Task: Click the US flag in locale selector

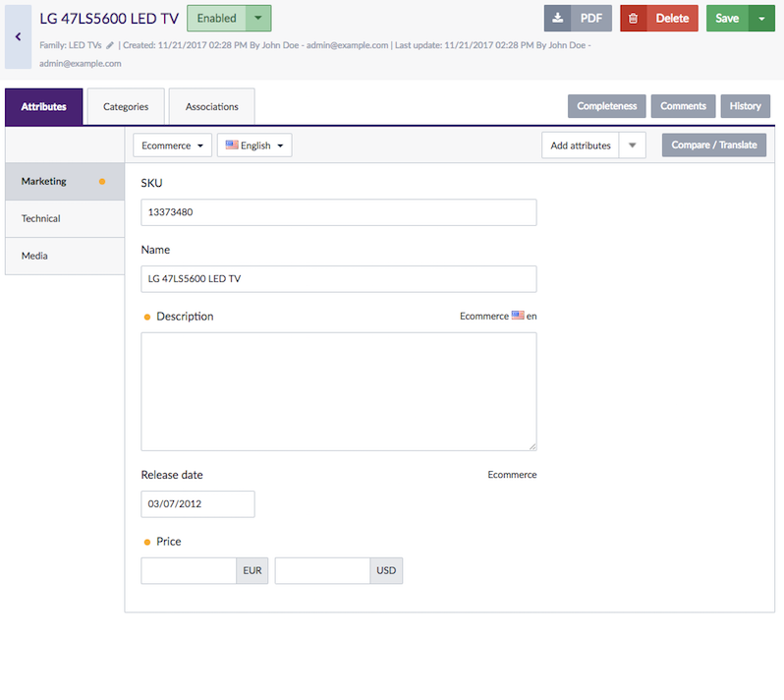Action: [232, 146]
